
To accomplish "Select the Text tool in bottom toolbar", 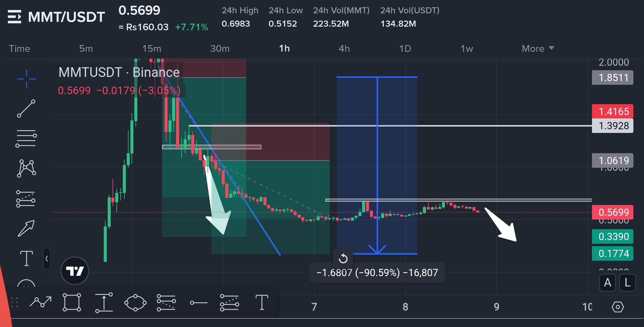I will point(262,302).
